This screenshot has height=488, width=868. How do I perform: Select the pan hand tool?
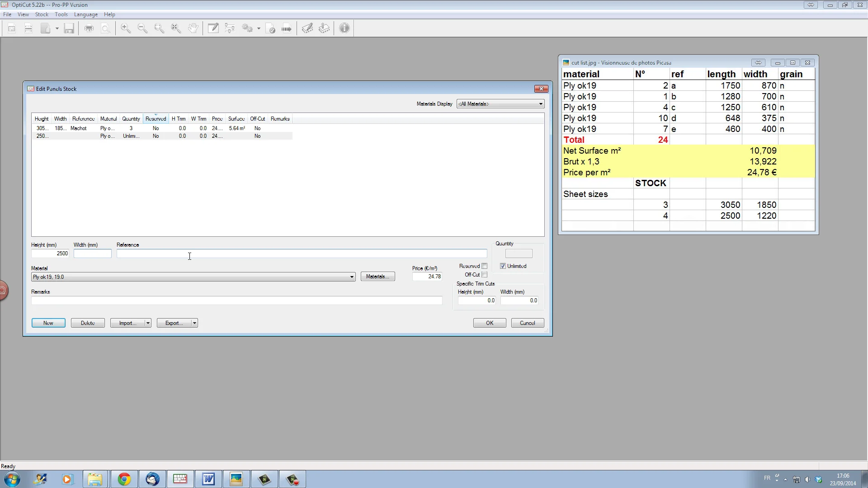[193, 28]
